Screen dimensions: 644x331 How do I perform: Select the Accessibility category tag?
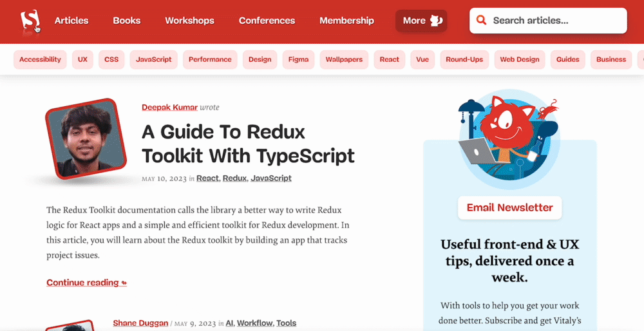point(40,59)
